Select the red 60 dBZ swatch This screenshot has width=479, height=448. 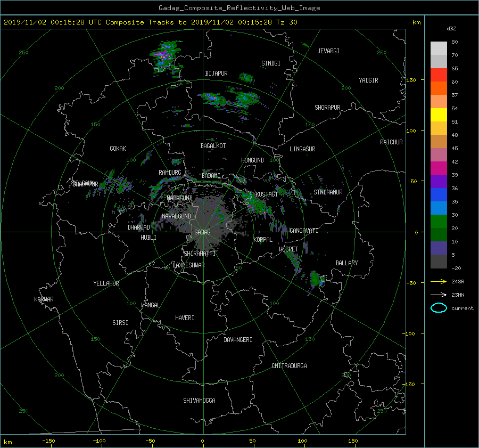[439, 75]
